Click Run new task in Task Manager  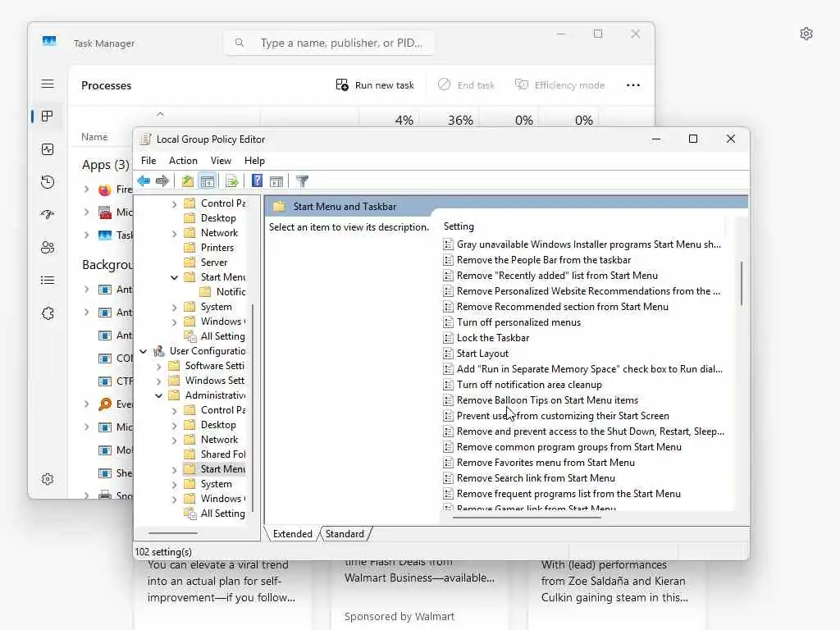coord(375,85)
